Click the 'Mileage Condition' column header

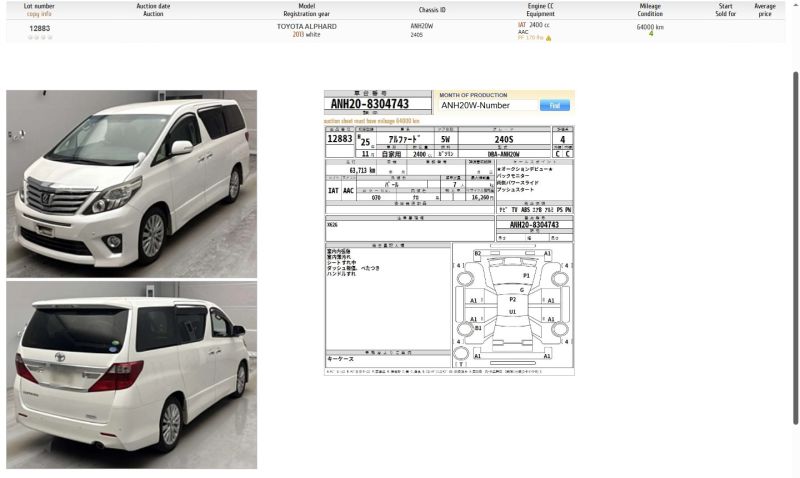coord(650,10)
